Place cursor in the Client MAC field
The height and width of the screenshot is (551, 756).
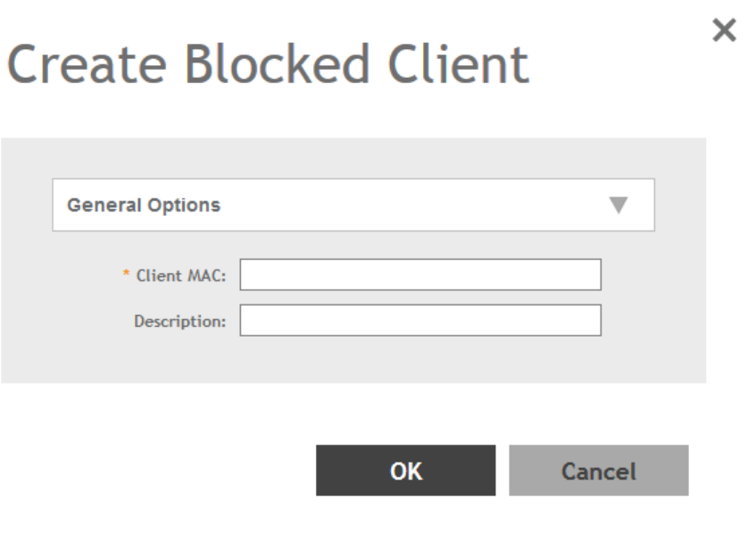pos(420,275)
